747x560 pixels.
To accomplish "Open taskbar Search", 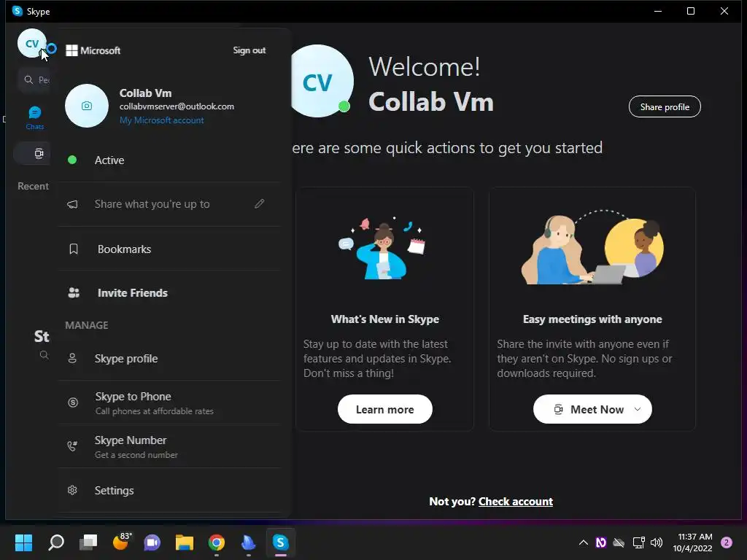I will tap(56, 542).
